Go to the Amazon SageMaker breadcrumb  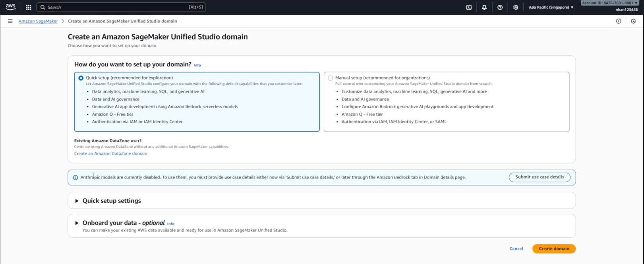(38, 21)
